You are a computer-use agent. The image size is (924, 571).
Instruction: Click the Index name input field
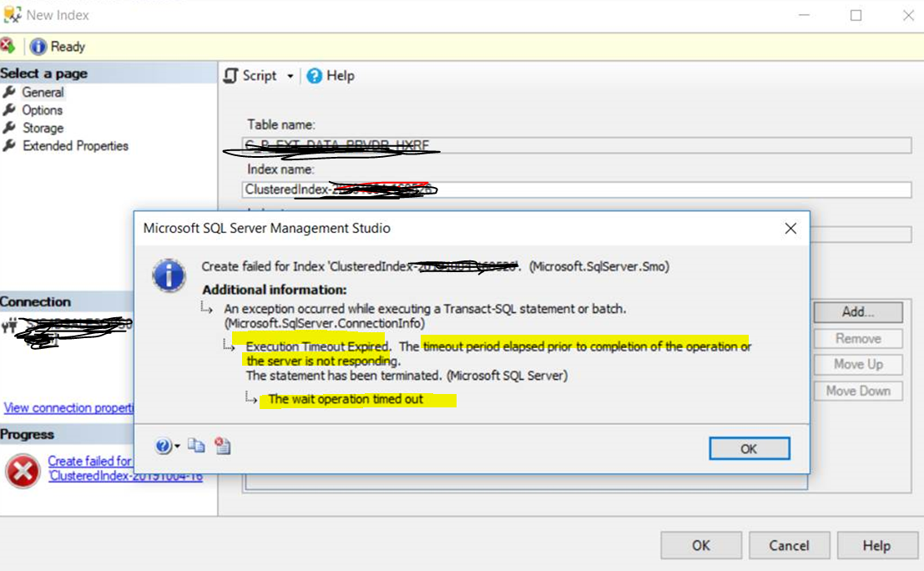[x=576, y=189]
